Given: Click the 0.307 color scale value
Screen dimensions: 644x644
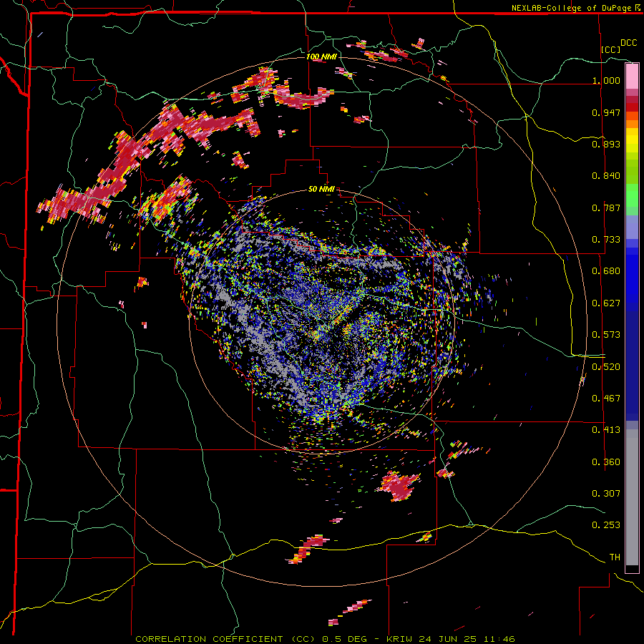Looking at the screenshot, I should coord(606,493).
